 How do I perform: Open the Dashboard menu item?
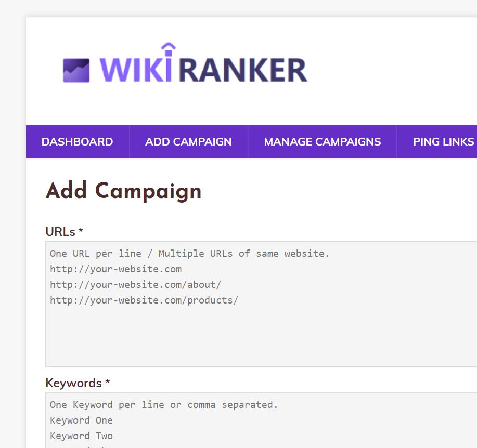coord(78,142)
